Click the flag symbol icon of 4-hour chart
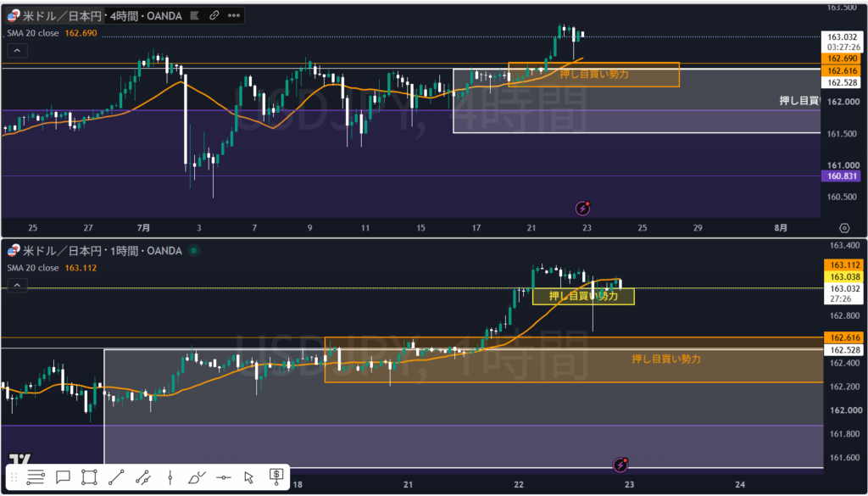 pos(14,16)
